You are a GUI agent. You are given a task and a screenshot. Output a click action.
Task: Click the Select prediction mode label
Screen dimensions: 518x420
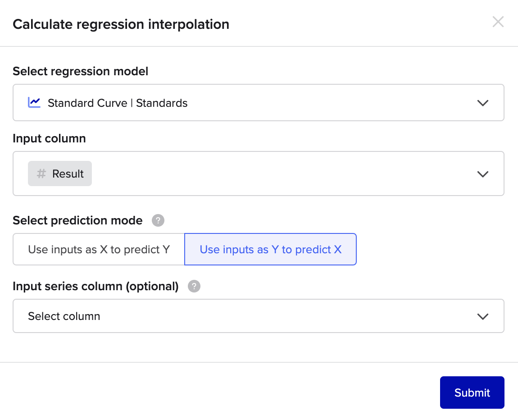pos(77,220)
